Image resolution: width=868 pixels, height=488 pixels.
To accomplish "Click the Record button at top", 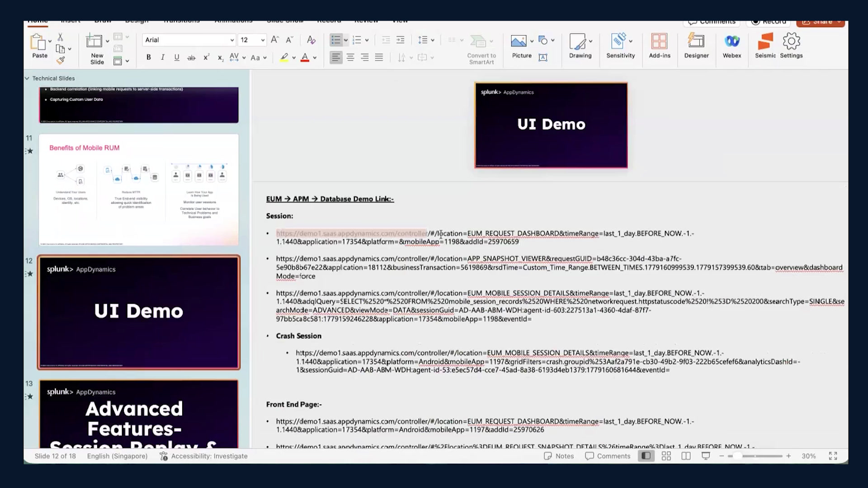I will (769, 22).
